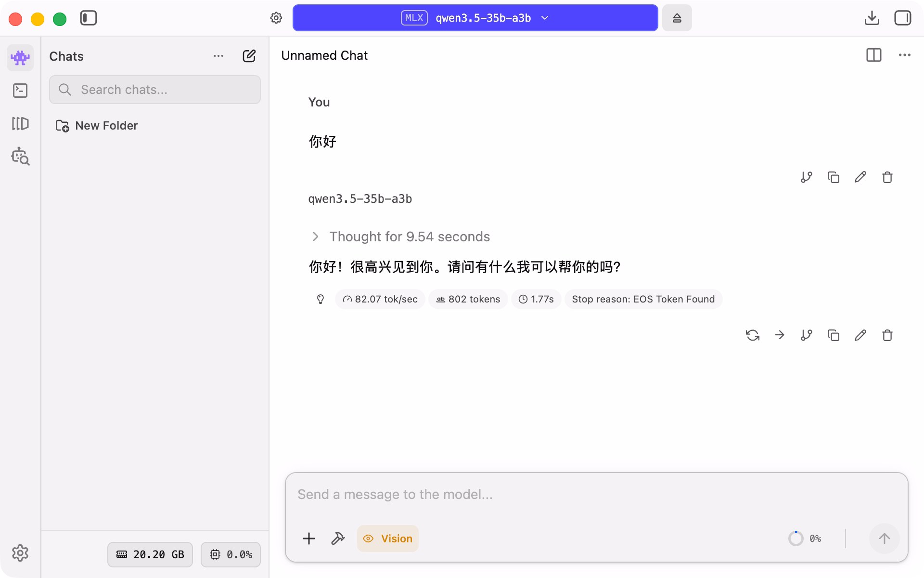Toggle the Vision capability badge
The height and width of the screenshot is (578, 924).
tap(388, 539)
